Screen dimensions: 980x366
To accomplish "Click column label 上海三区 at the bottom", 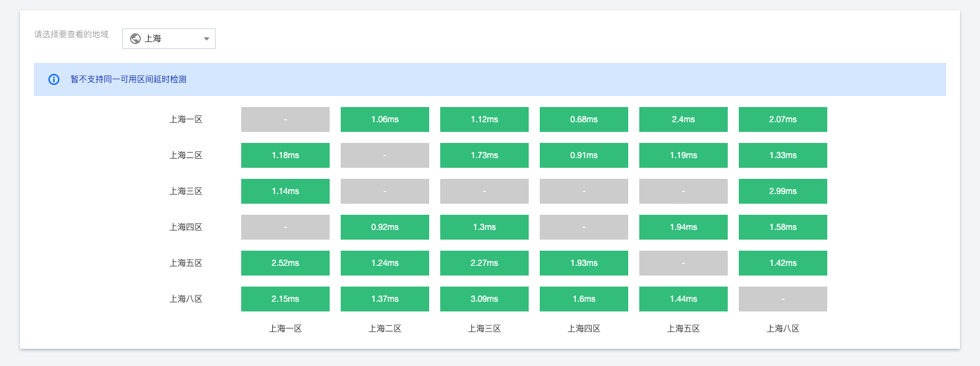I will tap(484, 329).
